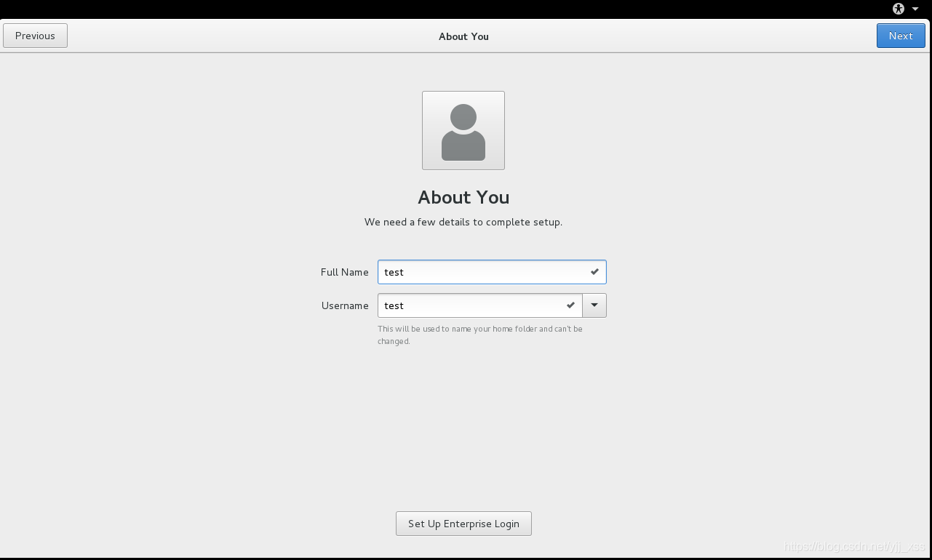The height and width of the screenshot is (560, 932).
Task: Click Set Up Enterprise Login
Action: click(x=463, y=524)
